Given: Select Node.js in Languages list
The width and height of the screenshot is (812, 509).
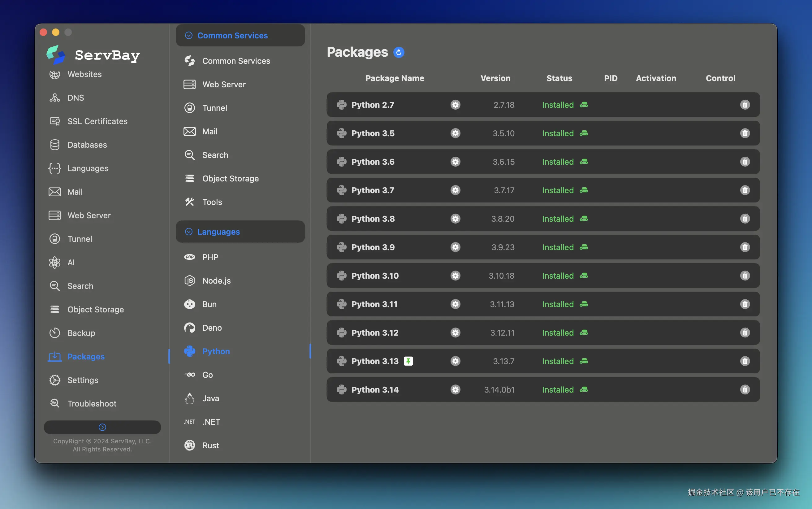Looking at the screenshot, I should tap(216, 281).
